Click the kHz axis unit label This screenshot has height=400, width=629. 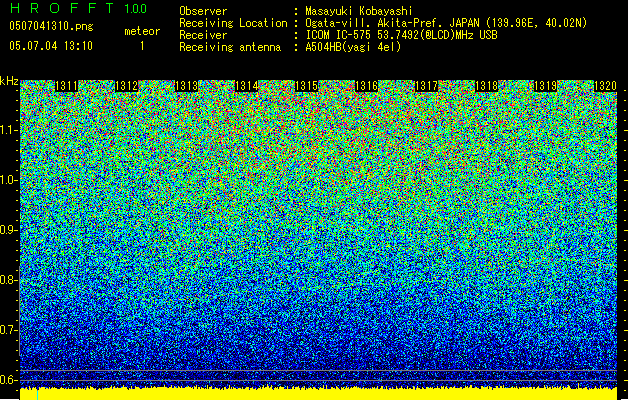[x=9, y=81]
